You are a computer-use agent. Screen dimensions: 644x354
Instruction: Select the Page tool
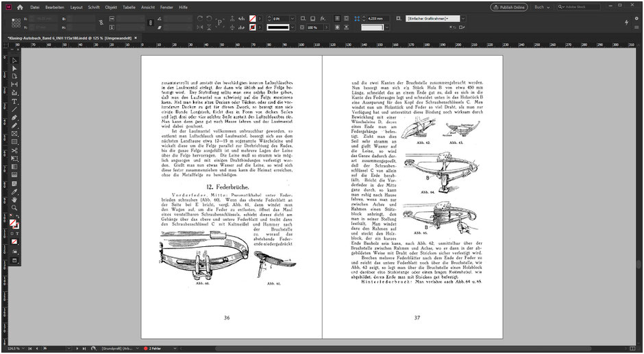click(x=14, y=76)
